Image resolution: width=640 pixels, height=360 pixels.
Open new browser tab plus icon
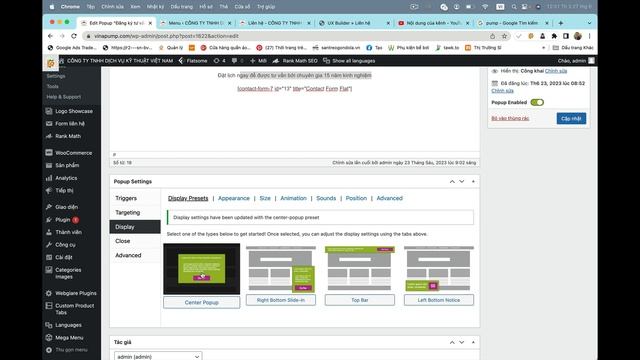tap(560, 23)
